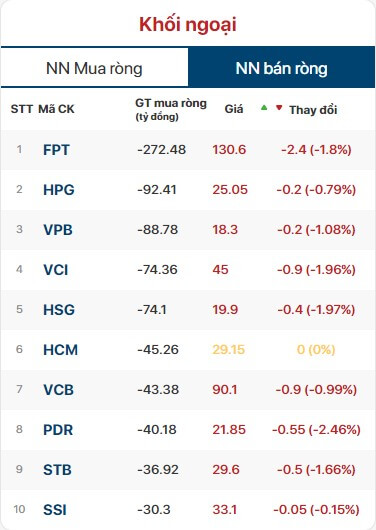
Task: Open the HPG stock code link
Action: coord(59,190)
